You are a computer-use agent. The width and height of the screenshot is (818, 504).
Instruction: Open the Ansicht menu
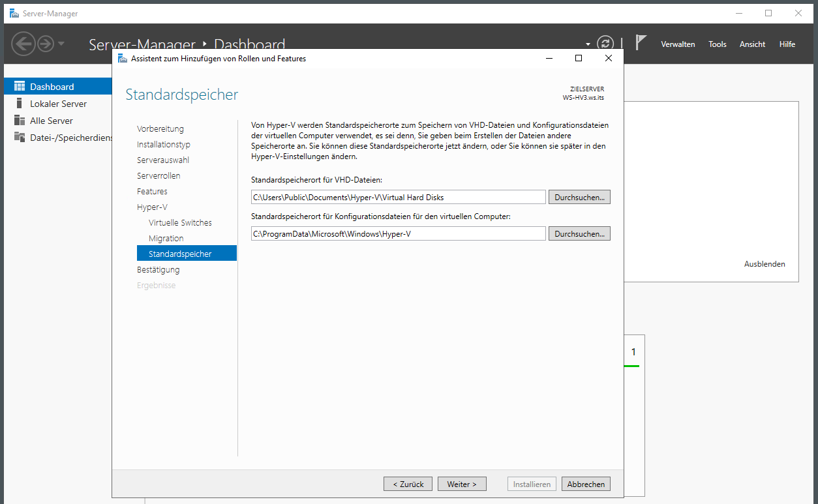pos(752,44)
